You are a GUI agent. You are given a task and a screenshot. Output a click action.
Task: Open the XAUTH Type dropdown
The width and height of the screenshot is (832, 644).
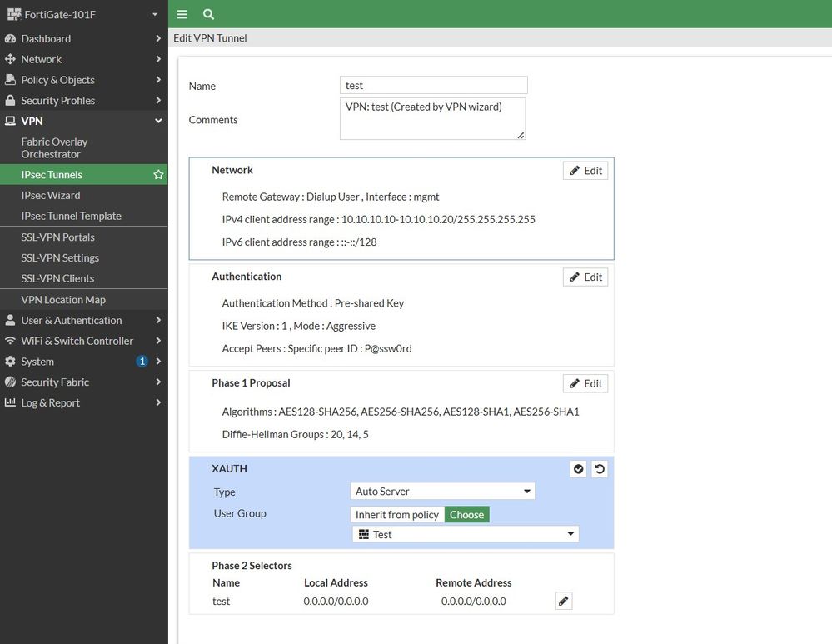(442, 492)
